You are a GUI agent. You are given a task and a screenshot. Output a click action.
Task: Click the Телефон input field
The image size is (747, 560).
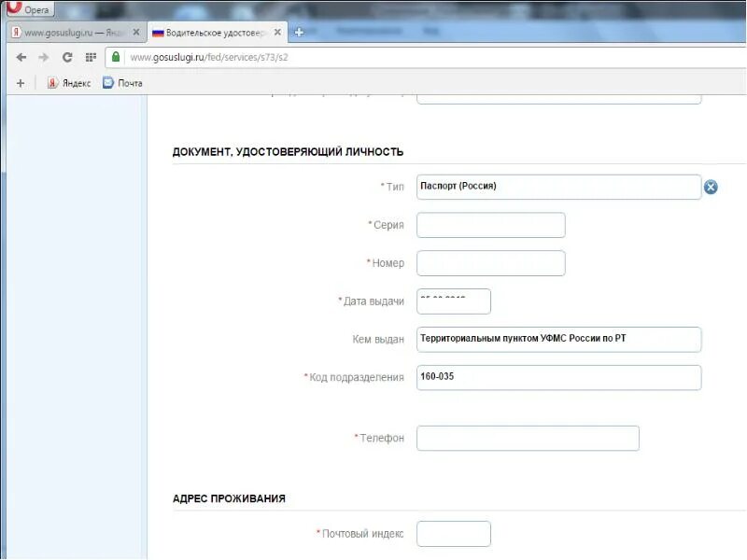528,438
